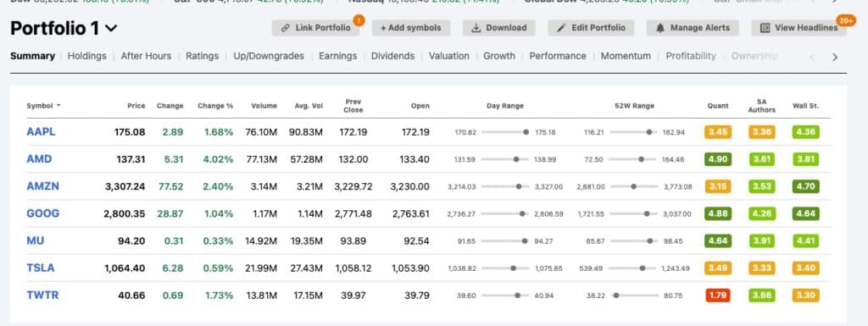Open the Ratings tab

(x=202, y=56)
